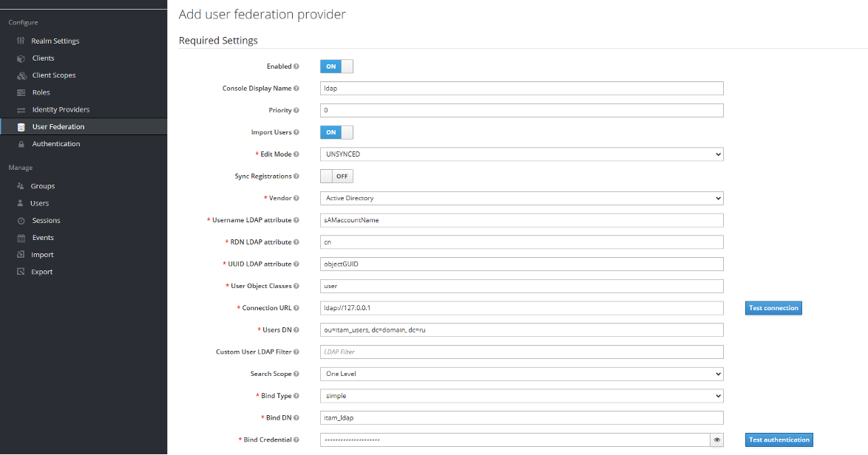The width and height of the screenshot is (868, 455).
Task: Click the help icon next to Users DN
Action: 296,330
